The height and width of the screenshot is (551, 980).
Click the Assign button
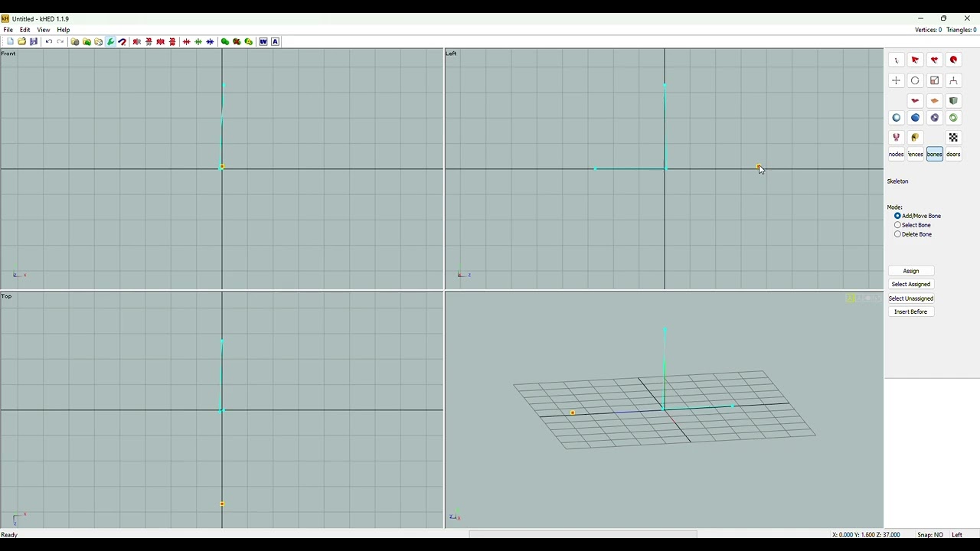(x=911, y=271)
